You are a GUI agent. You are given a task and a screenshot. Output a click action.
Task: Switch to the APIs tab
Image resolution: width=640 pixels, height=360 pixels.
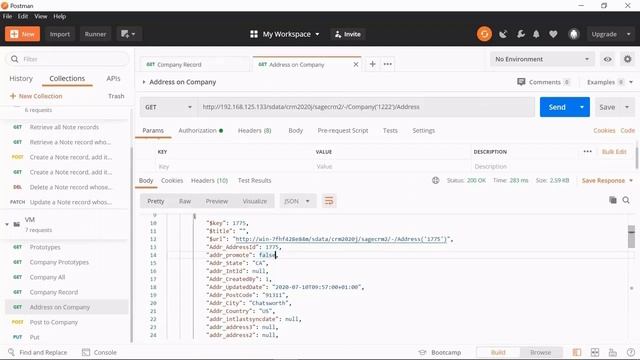[x=113, y=78]
